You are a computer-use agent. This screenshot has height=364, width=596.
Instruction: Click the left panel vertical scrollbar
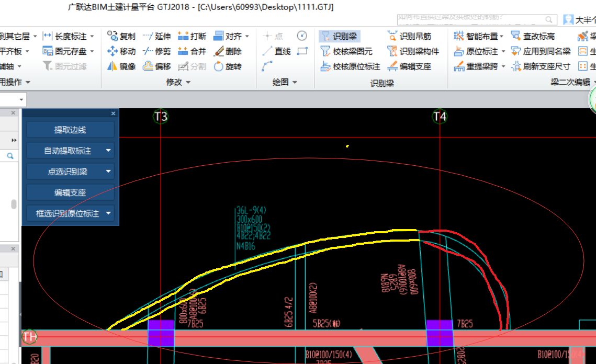14,204
